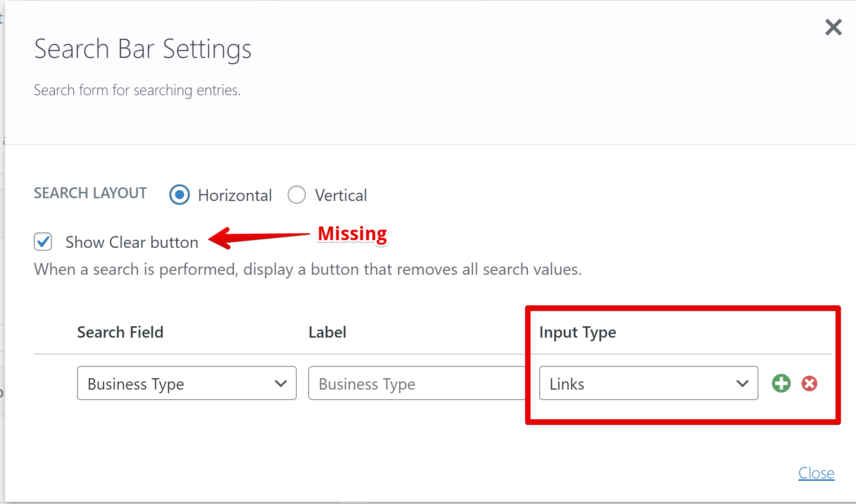Click the Search Field column header
This screenshot has width=856, height=504.
pos(120,332)
